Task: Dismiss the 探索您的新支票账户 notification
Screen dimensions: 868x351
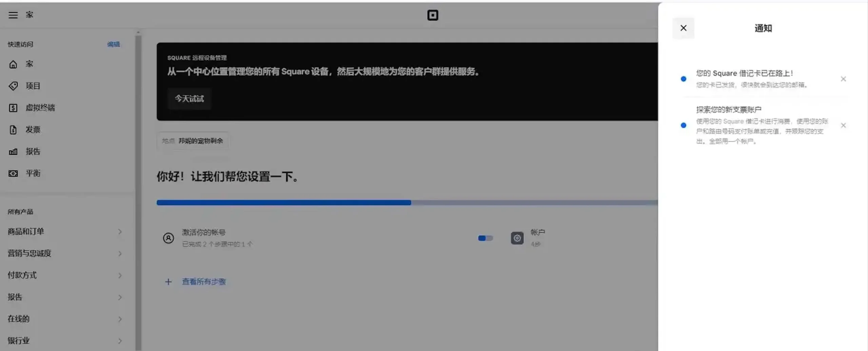Action: [x=843, y=126]
